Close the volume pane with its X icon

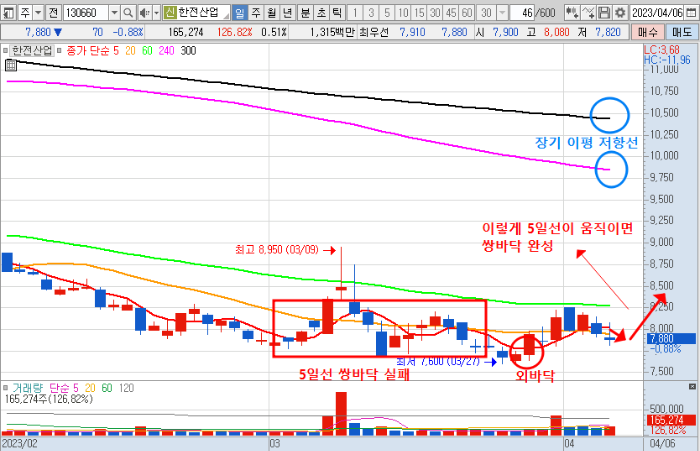click(x=692, y=387)
